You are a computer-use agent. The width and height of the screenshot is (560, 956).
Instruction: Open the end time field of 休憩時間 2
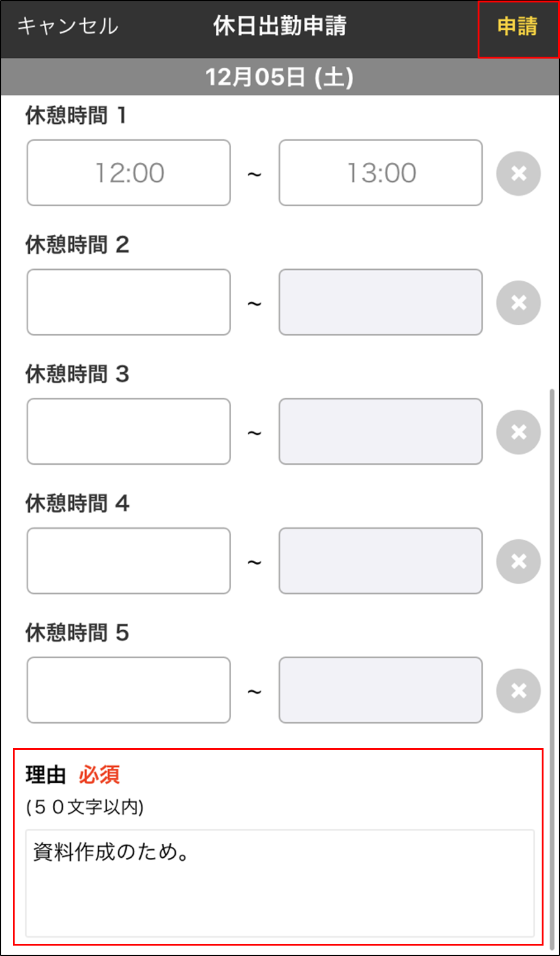coord(380,302)
